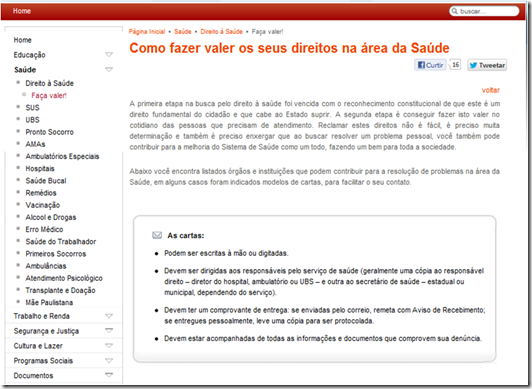The width and height of the screenshot is (532, 389).
Task: Expand the Educação menu arrow
Action: coord(109,55)
